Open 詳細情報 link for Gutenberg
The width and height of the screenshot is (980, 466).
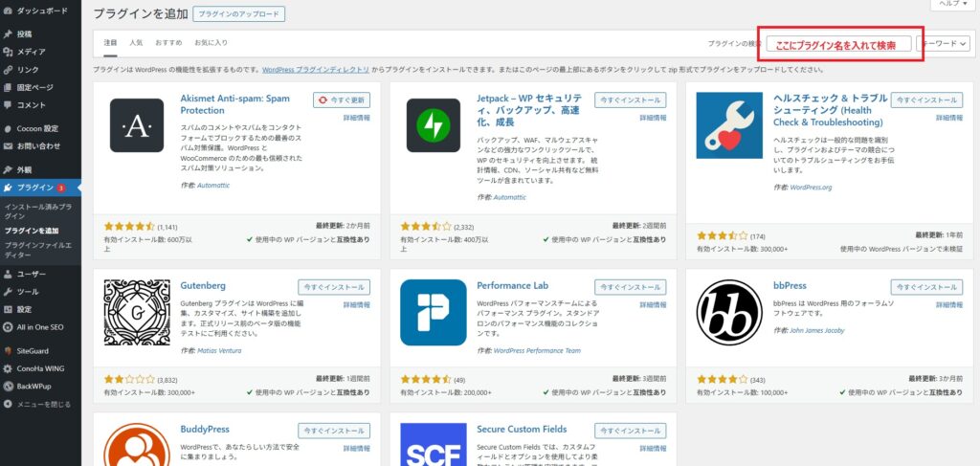pyautogui.click(x=356, y=305)
